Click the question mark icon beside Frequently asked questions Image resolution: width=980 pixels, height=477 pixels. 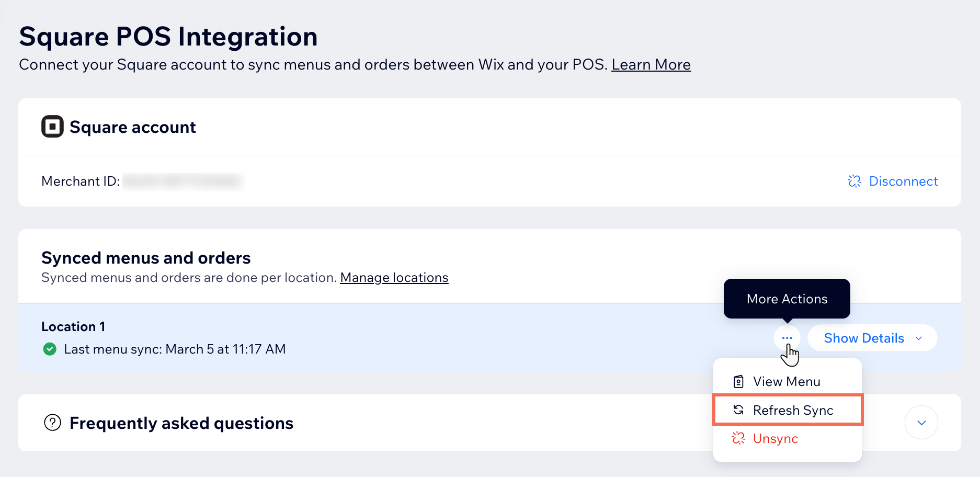point(52,423)
